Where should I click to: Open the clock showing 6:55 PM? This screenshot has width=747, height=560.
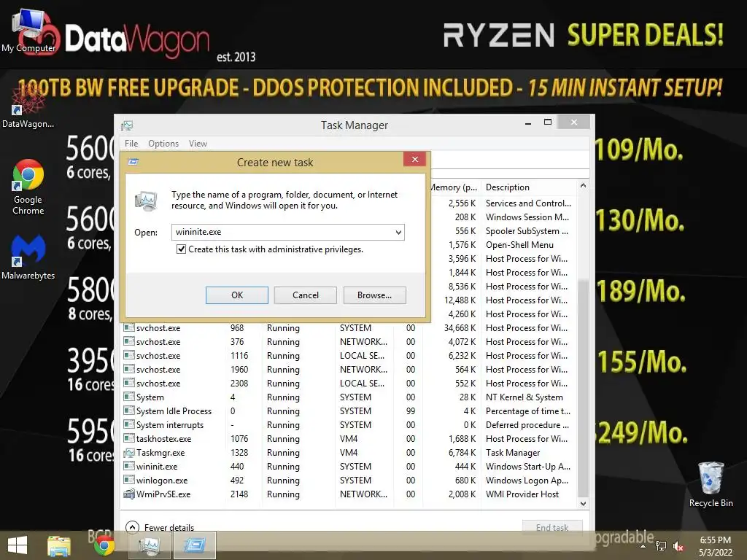(x=715, y=546)
